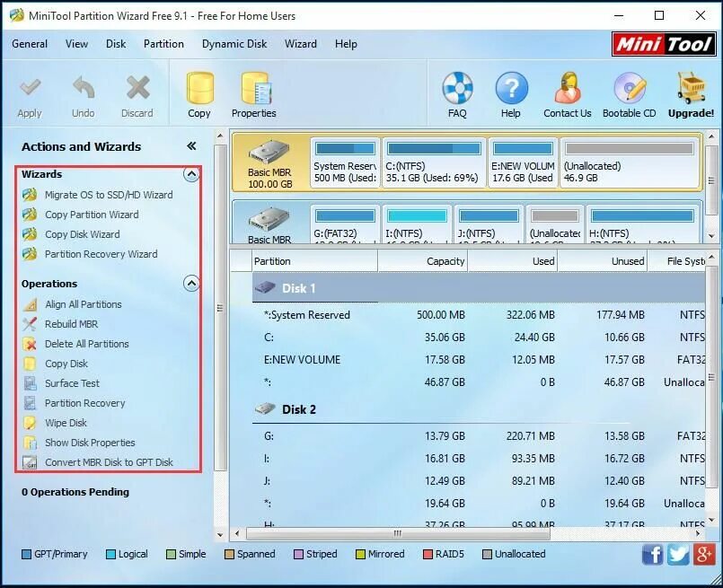Choose Convert MBR Disk to GPT Disk
723x588 pixels.
[109, 462]
